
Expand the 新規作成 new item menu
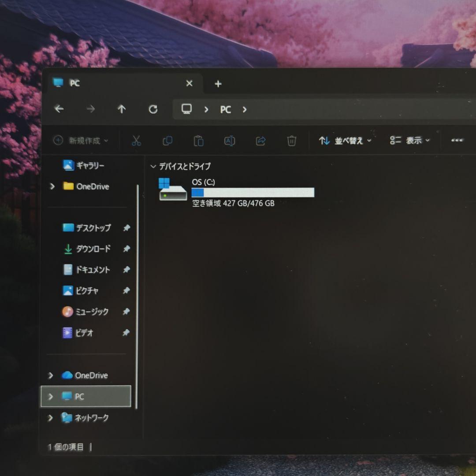(81, 141)
